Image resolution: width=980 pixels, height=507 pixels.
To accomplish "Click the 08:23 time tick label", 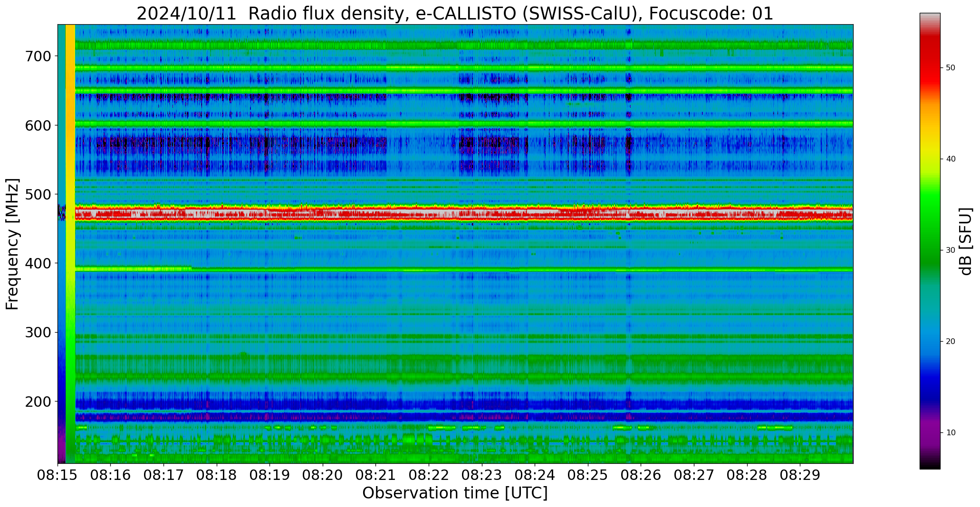I will coord(482,475).
